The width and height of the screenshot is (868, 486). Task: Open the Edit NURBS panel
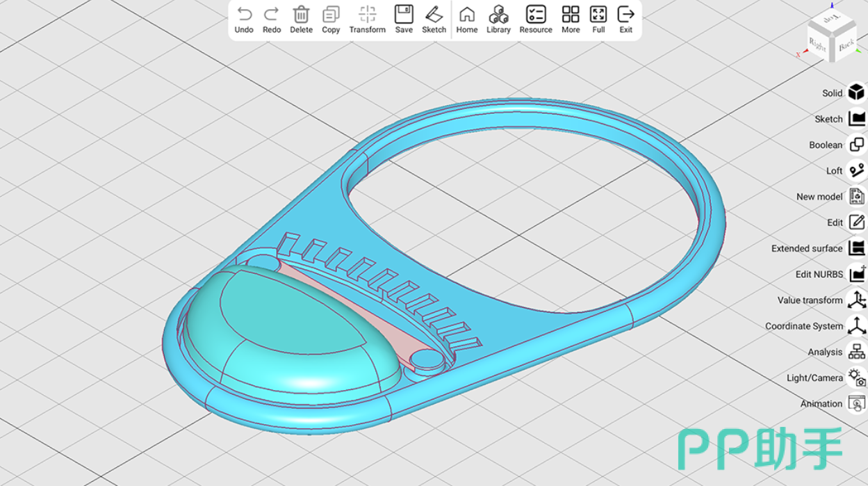(x=856, y=274)
